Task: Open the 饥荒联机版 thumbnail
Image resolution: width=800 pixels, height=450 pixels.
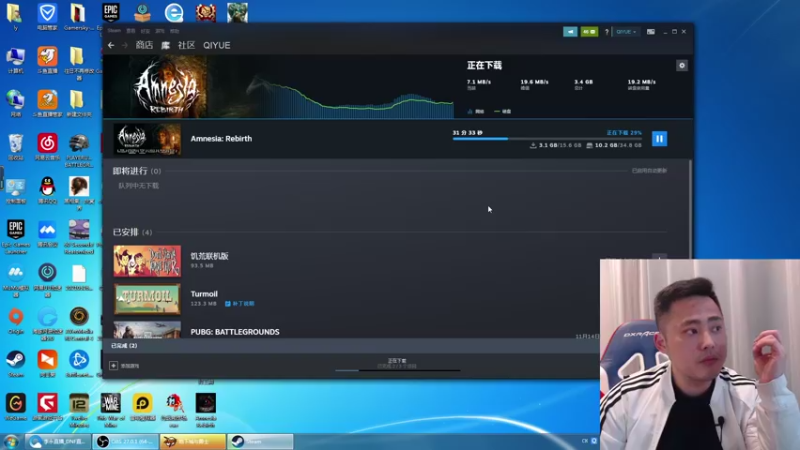Action: tap(147, 261)
